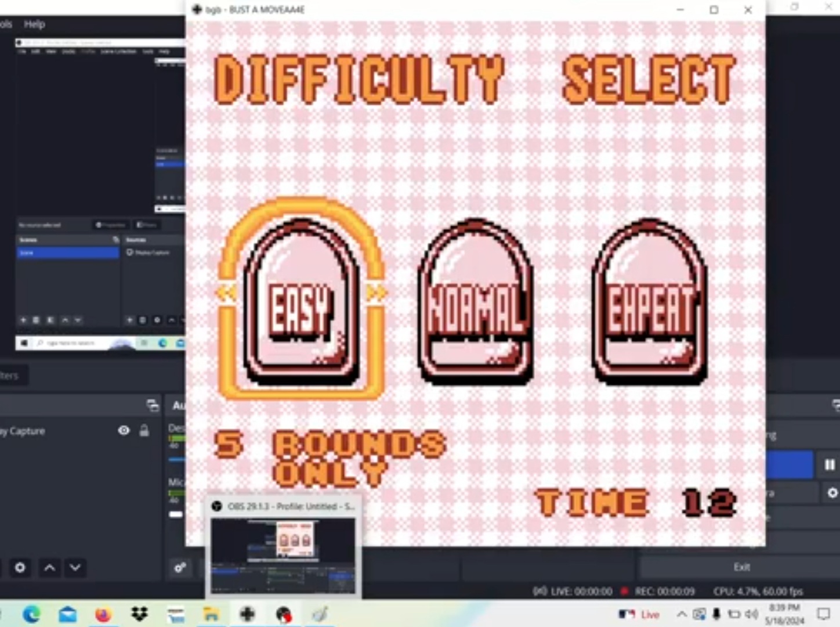The image size is (840, 627).
Task: Launch Firefox from the taskbar
Action: (x=103, y=614)
